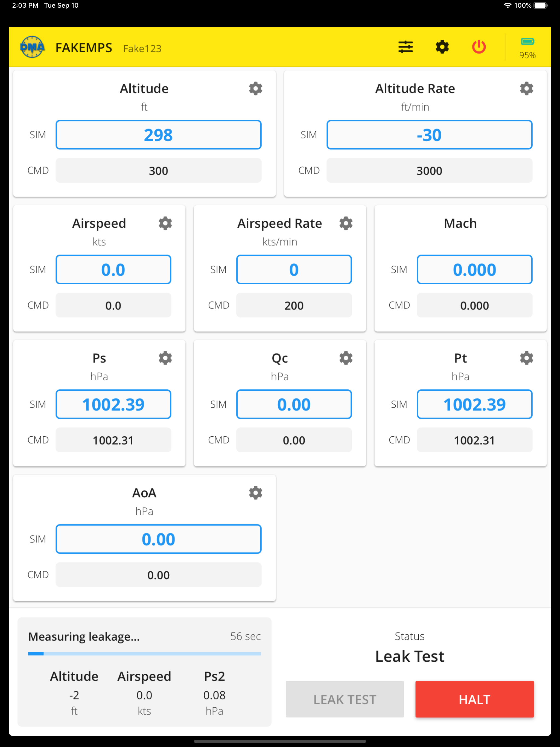Select Altitude Rate CMD field 3000

pyautogui.click(x=429, y=171)
